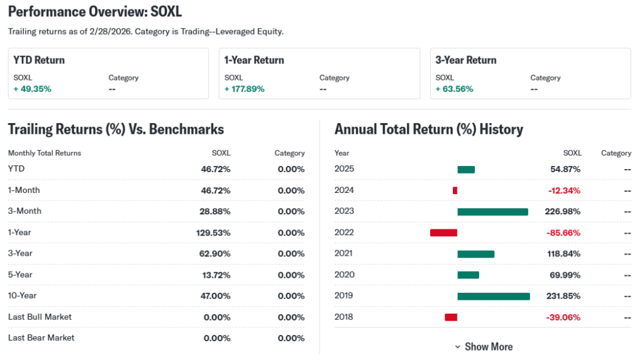Click the Performance Overview: SOXL heading
Image resolution: width=644 pixels, height=362 pixels.
click(95, 12)
